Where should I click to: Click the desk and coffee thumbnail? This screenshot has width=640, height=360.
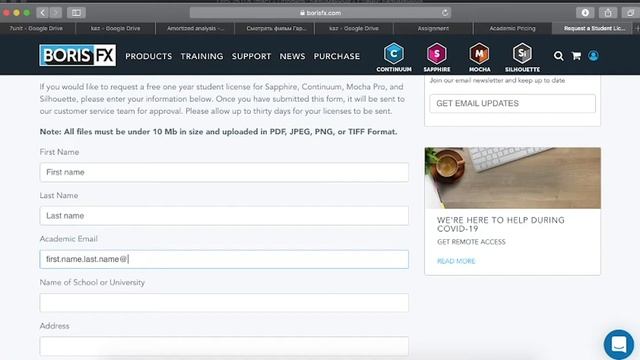click(512, 178)
